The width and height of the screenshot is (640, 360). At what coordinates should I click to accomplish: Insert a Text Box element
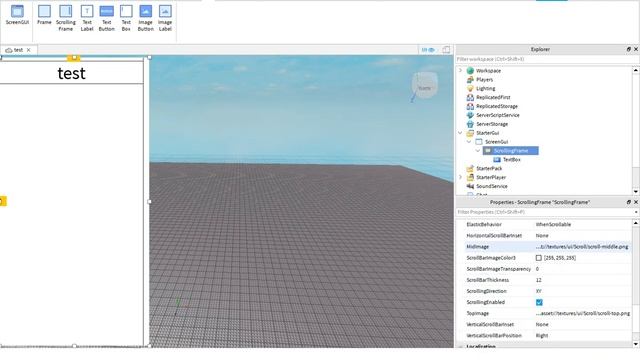point(126,18)
